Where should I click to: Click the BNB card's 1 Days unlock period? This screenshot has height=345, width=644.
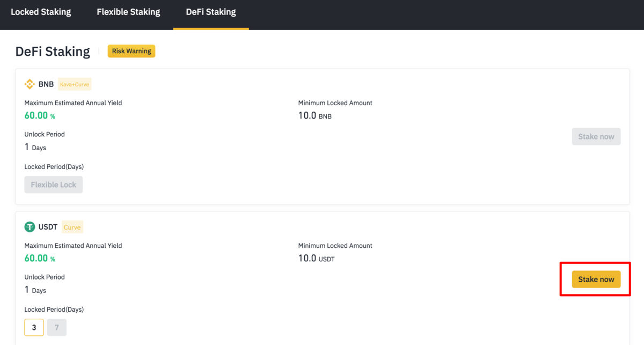click(35, 147)
